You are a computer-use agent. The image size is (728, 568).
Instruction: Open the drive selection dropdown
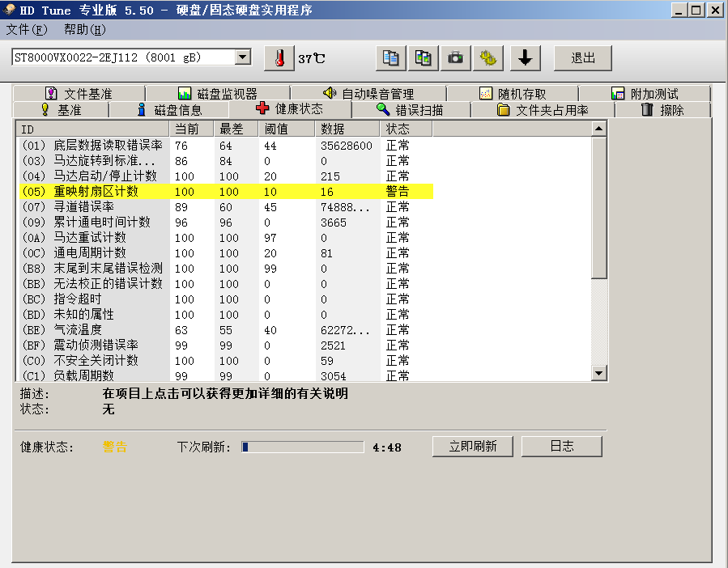[x=242, y=57]
